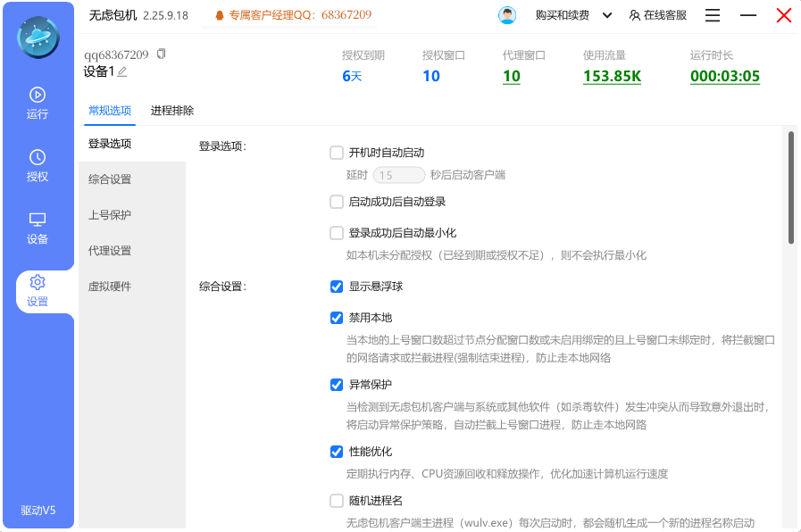Click the user avatar in the top bar
801x532 pixels.
coord(505,14)
